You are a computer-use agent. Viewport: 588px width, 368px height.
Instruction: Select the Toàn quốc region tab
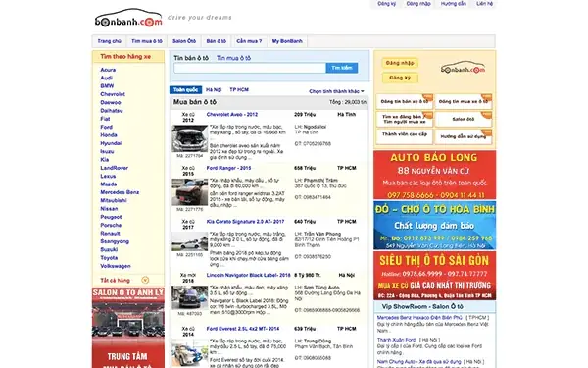pos(185,89)
